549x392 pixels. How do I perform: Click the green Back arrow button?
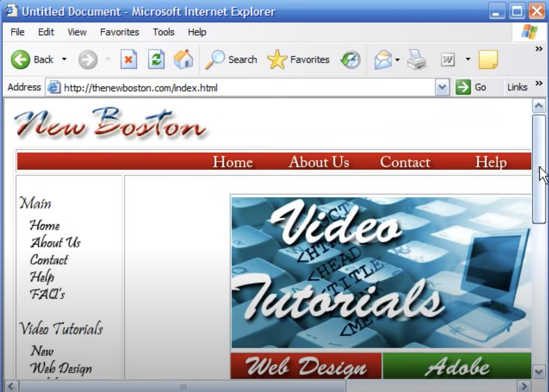tap(20, 60)
